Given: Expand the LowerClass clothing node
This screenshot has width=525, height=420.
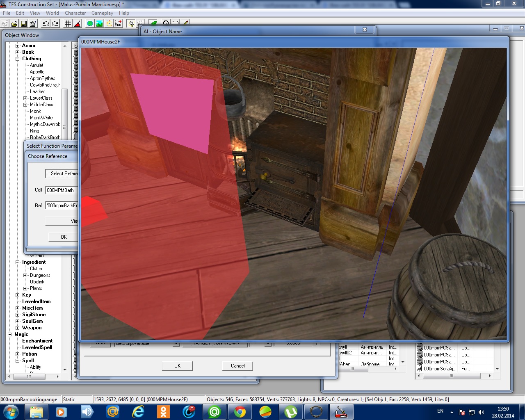Looking at the screenshot, I should coord(25,98).
